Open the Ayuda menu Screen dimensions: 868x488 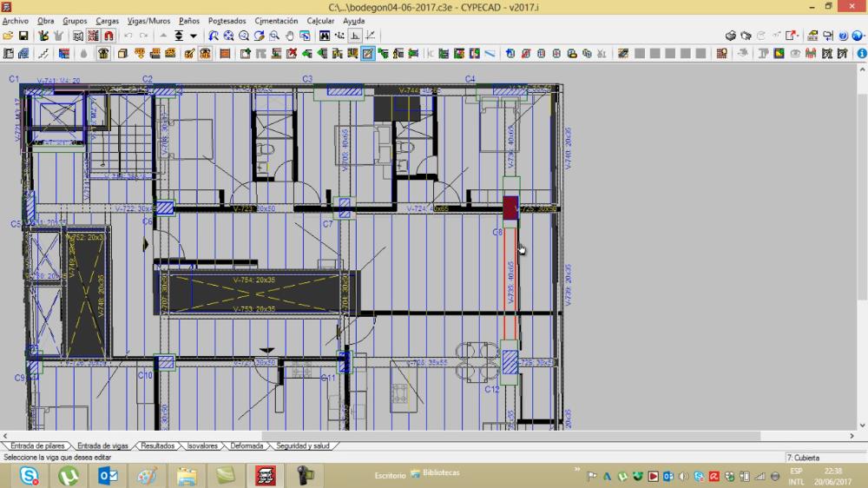coord(353,21)
